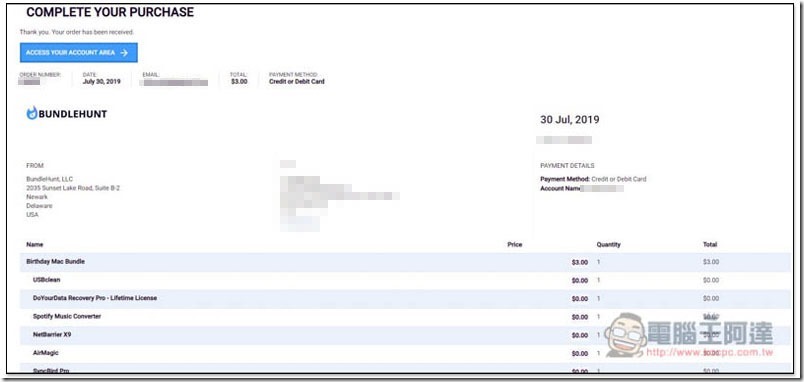Click the Access Your Account Area button

pos(78,53)
